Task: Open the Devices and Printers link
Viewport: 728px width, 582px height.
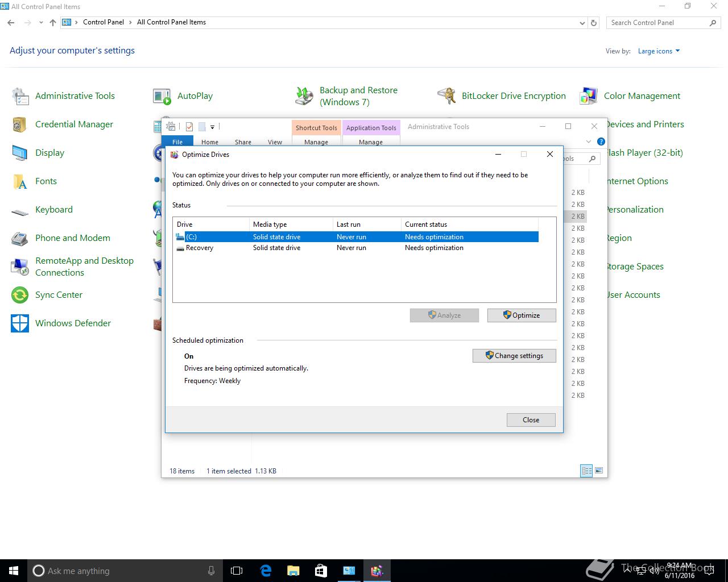Action: point(645,124)
